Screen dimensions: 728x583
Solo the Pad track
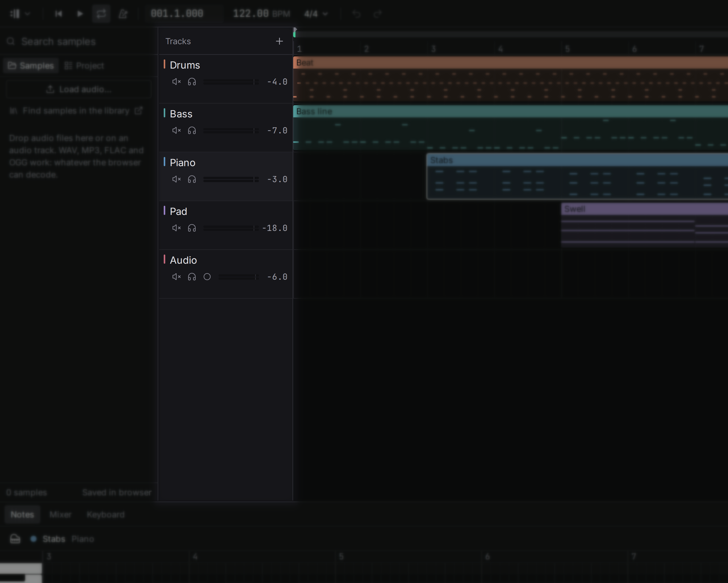(x=192, y=228)
